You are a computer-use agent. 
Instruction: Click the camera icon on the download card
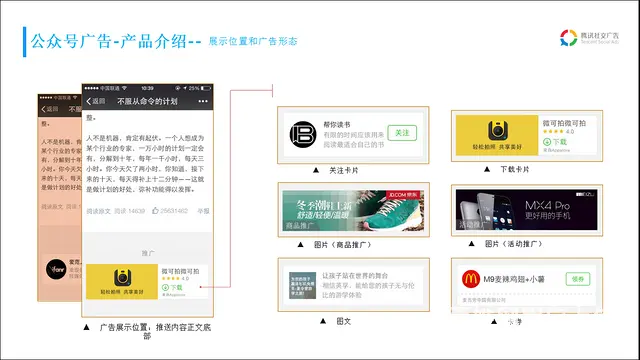[498, 131]
